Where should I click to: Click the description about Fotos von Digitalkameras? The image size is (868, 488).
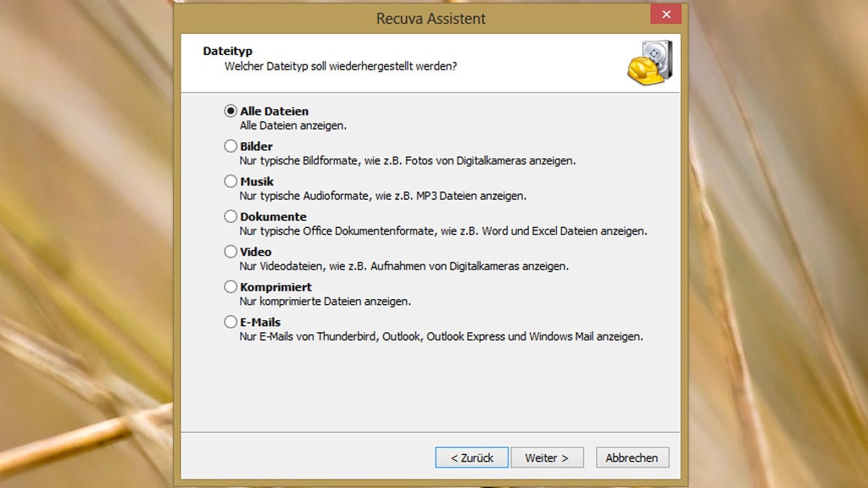coord(407,160)
